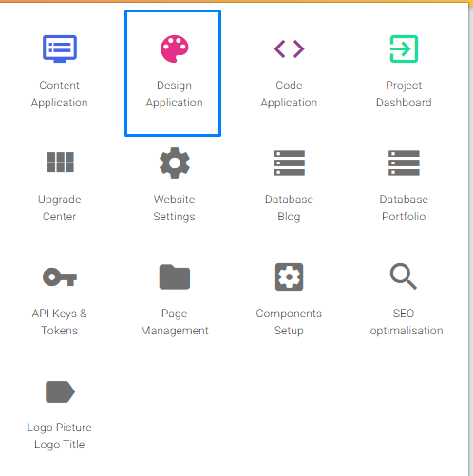Open the Website Settings gear icon
This screenshot has height=476, width=473.
pos(175,162)
